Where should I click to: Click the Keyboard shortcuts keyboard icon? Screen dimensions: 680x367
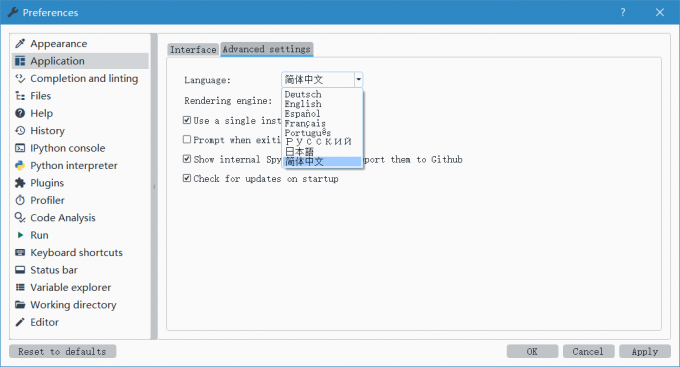pos(20,252)
